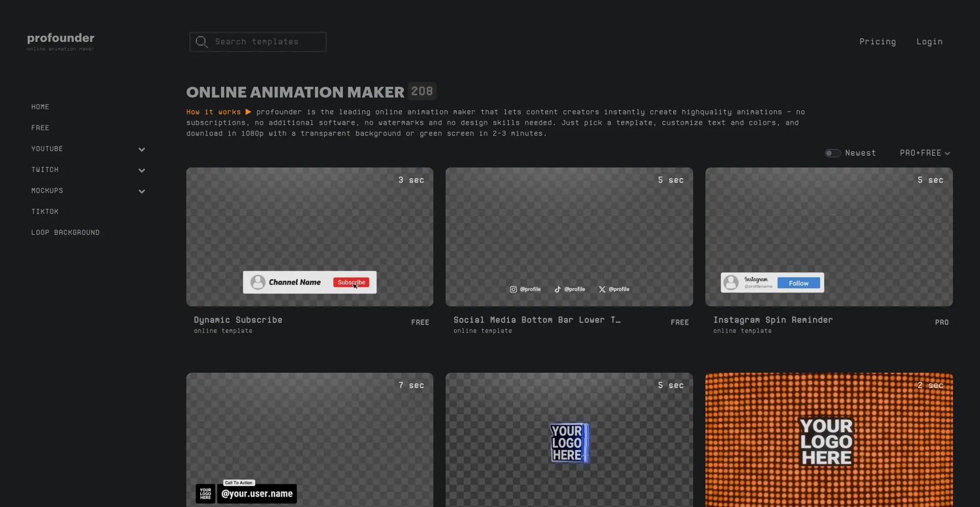
Task: Toggle the Newest sort switch
Action: (832, 153)
